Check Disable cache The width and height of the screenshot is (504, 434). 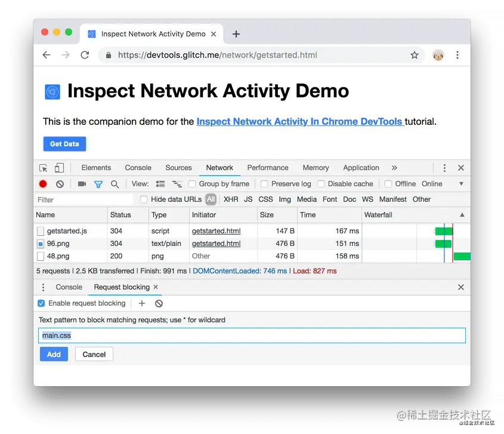click(x=321, y=184)
